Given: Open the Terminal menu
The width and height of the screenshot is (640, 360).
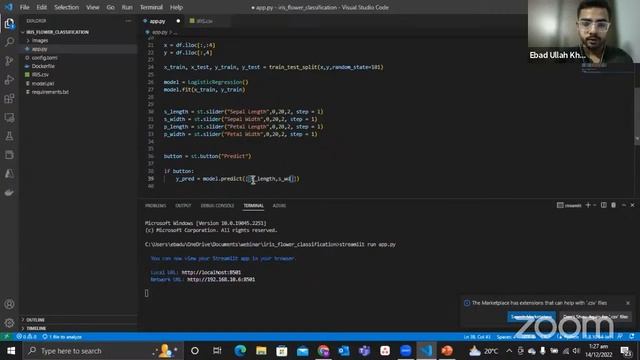Looking at the screenshot, I should click(151, 7).
